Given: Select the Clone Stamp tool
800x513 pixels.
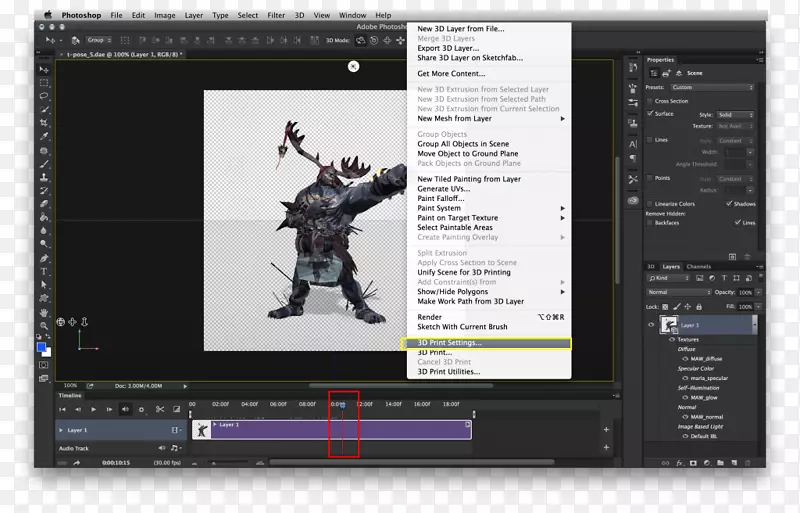Looking at the screenshot, I should (x=44, y=177).
